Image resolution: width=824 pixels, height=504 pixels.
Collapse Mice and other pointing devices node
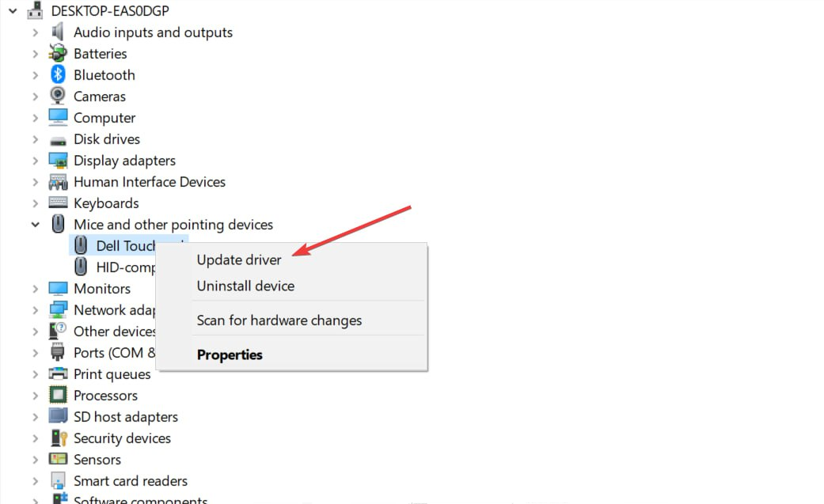tap(35, 225)
